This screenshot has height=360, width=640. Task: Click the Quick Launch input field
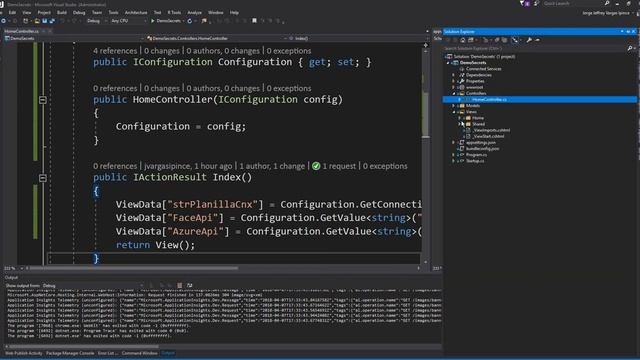[573, 3]
